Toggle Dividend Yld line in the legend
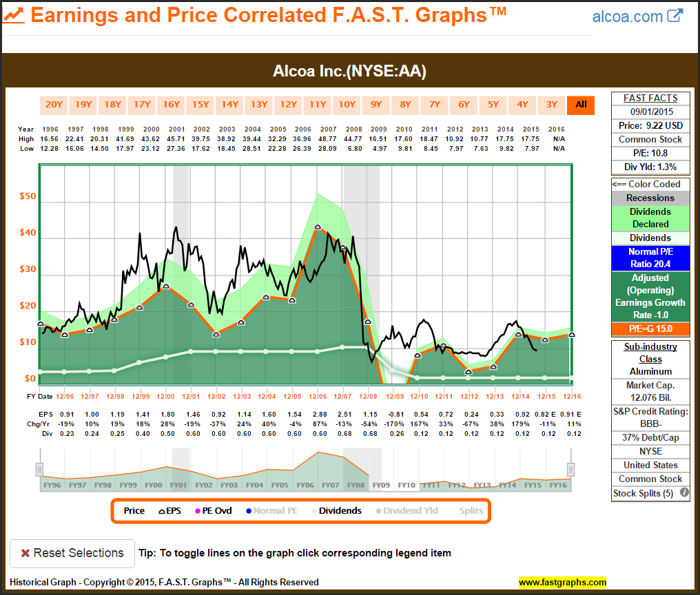Image resolution: width=700 pixels, height=595 pixels. 406,511
